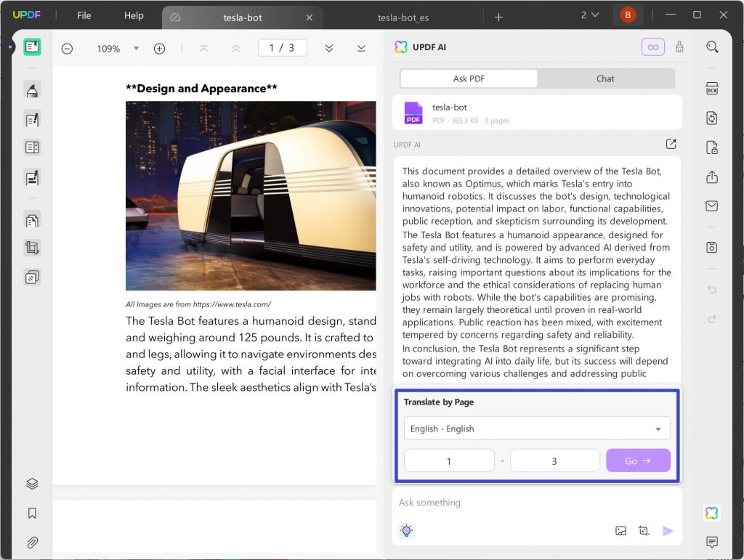Select the Crop Pages tool
This screenshot has width=744, height=560.
click(31, 247)
